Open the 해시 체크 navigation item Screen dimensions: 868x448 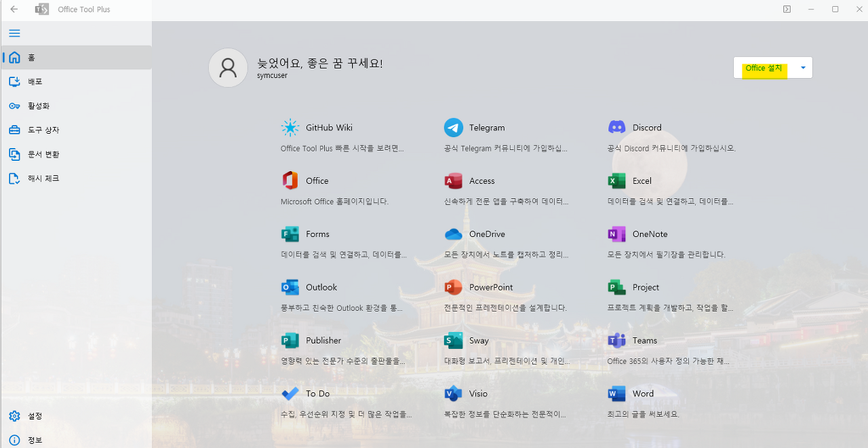[76, 179]
